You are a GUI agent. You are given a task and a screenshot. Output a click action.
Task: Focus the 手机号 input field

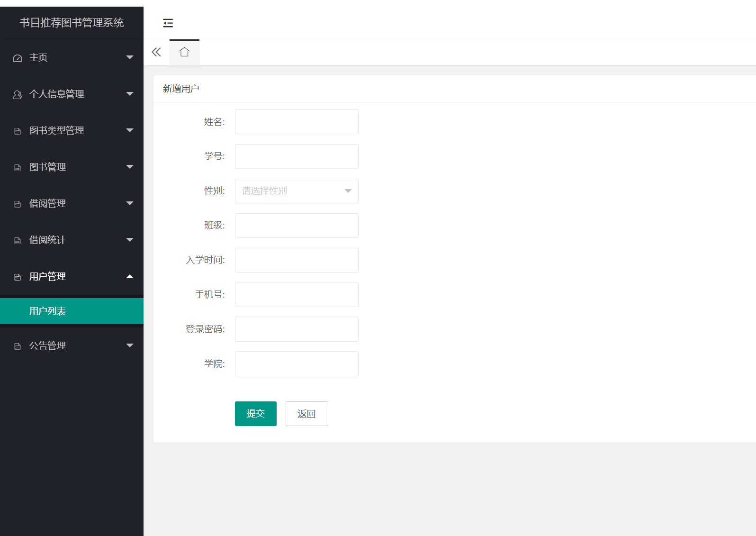pyautogui.click(x=297, y=295)
